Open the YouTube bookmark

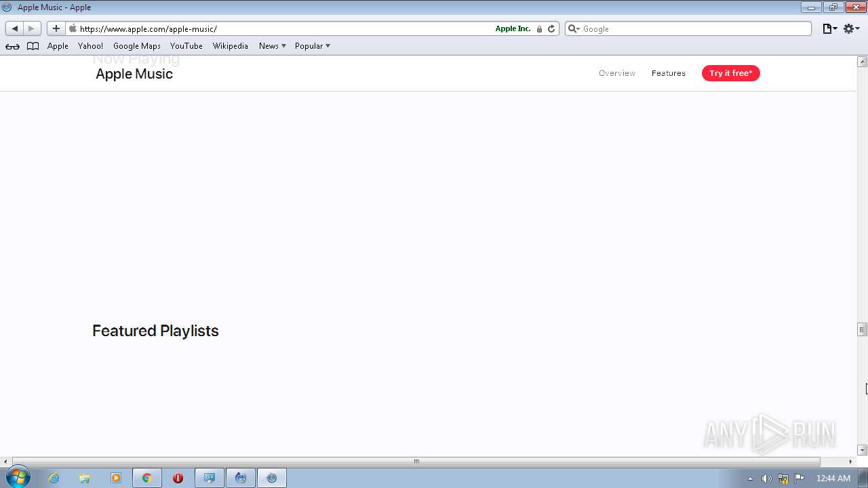pyautogui.click(x=186, y=46)
